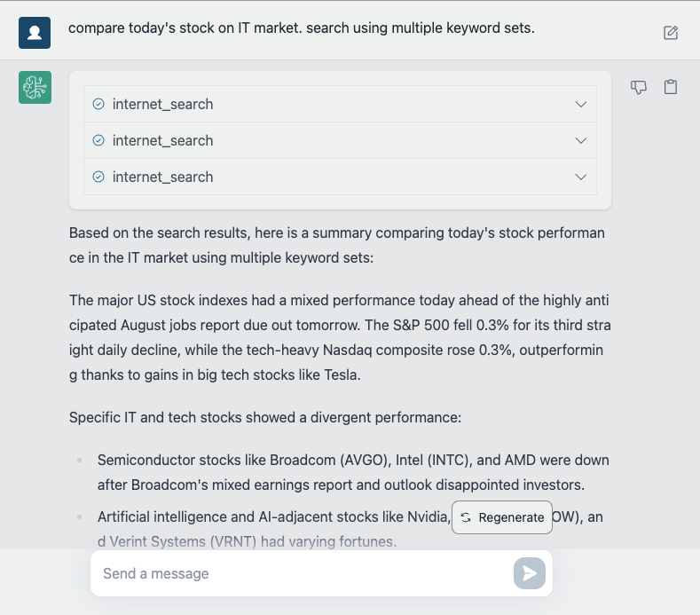
Task: Expand the second internet_search chevron
Action: [x=581, y=141]
